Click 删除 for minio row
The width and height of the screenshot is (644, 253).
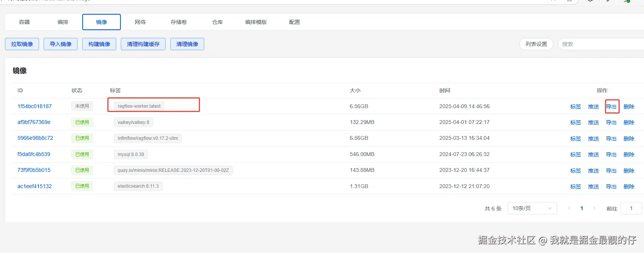[629, 171]
